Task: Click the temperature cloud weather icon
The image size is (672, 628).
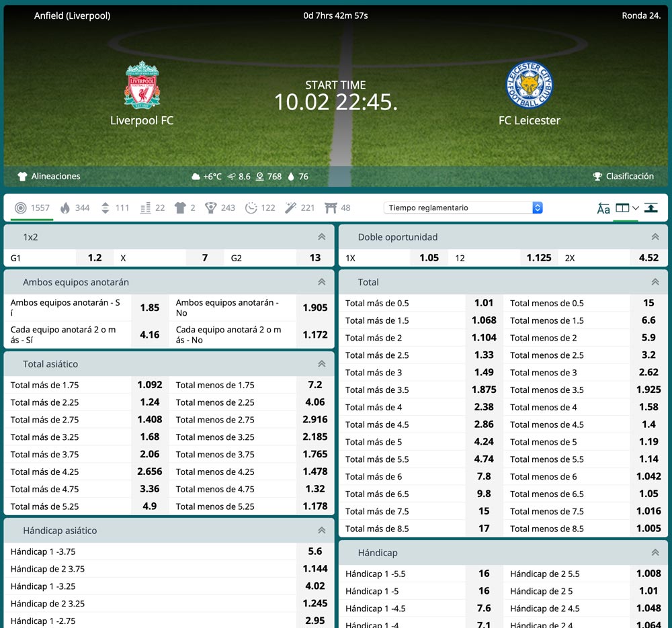Action: pyautogui.click(x=196, y=177)
